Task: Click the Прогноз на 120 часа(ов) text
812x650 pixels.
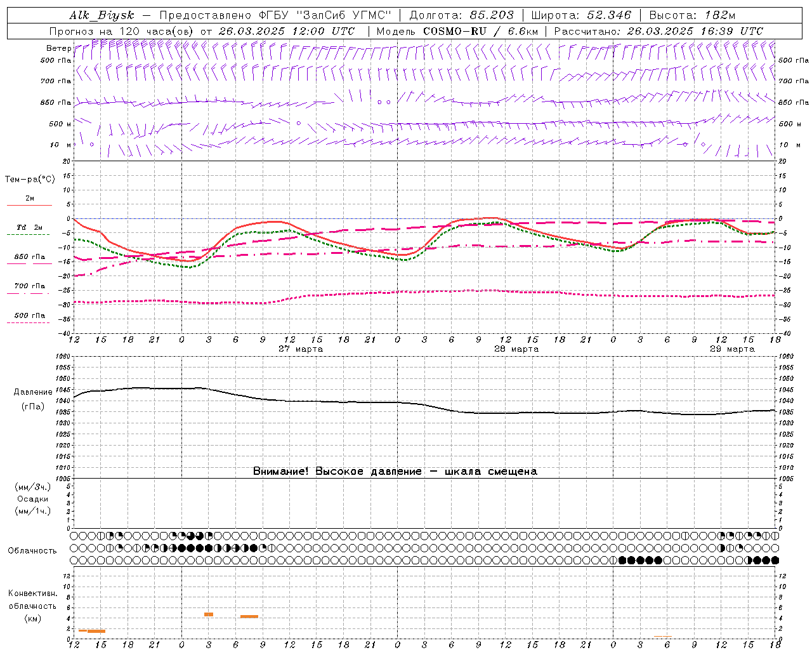Action: [121, 31]
